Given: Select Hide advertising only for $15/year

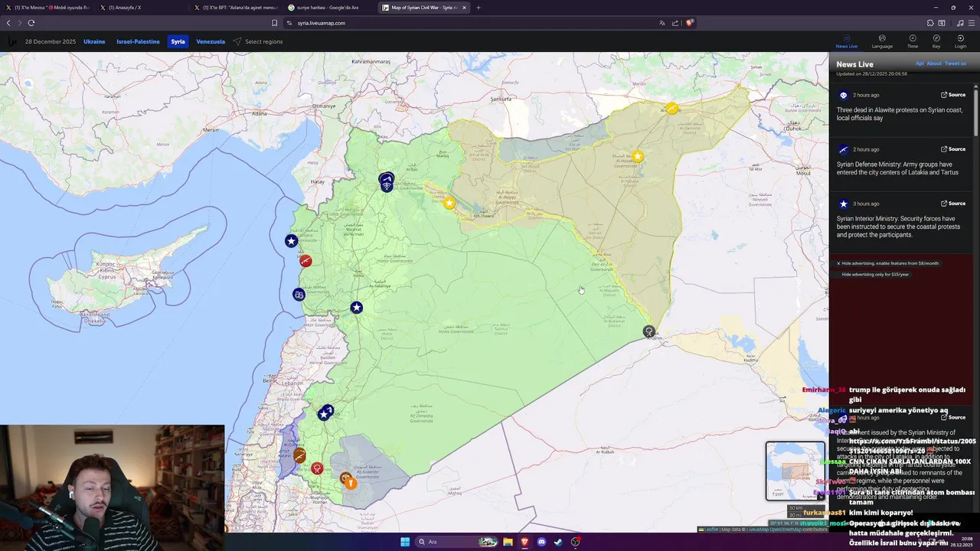Looking at the screenshot, I should pos(875,274).
